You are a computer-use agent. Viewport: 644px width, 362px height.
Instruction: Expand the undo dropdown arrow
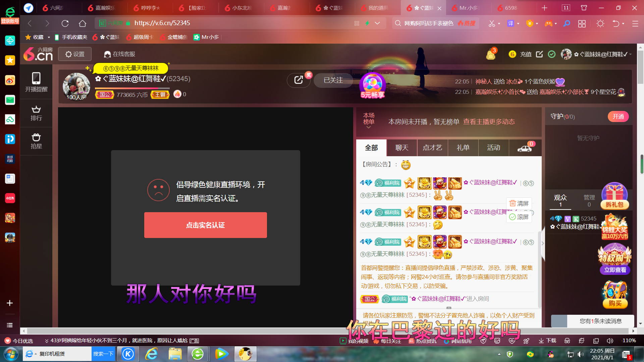[623, 24]
